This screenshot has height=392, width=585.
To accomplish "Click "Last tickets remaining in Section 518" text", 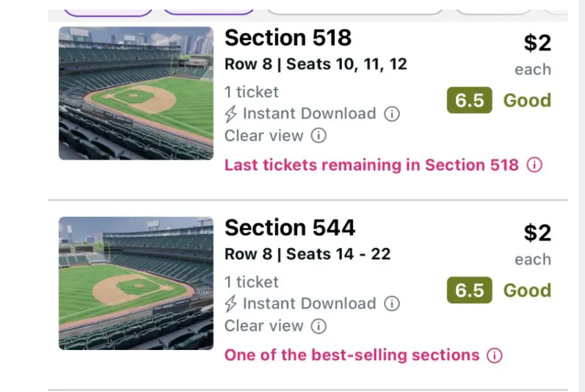I will click(x=371, y=165).
